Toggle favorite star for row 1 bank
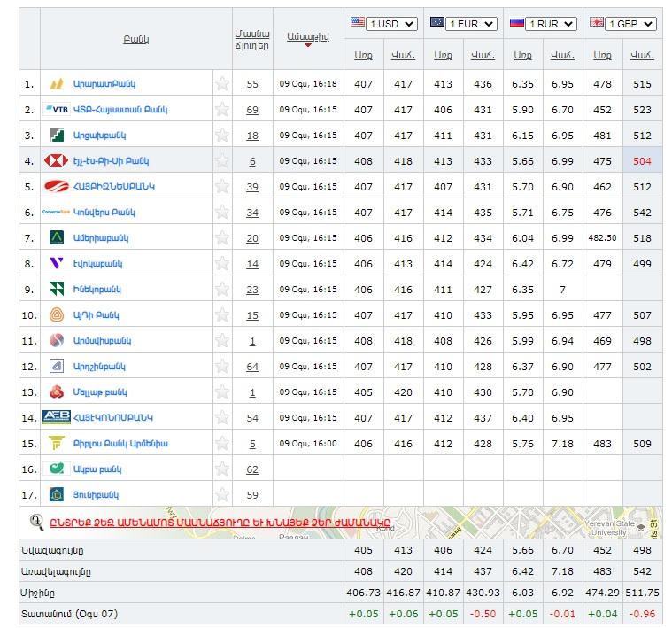The image size is (672, 628). tap(222, 84)
